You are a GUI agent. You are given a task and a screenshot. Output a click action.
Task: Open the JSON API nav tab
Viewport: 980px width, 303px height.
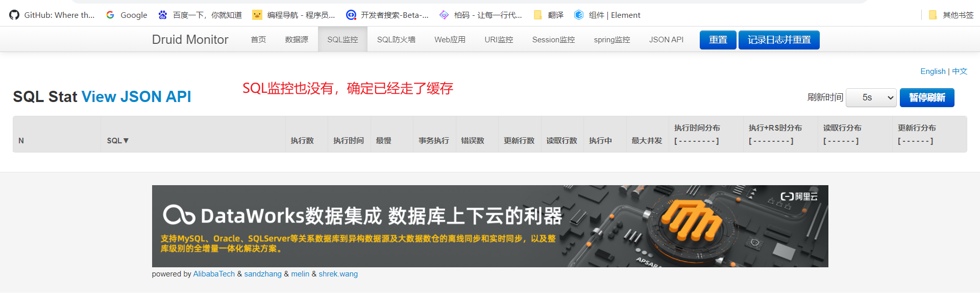click(x=666, y=39)
